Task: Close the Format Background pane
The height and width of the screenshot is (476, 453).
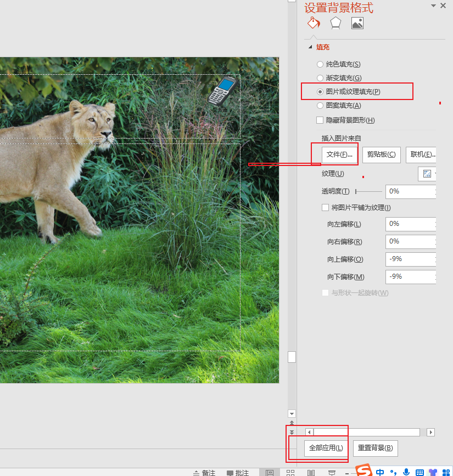Action: [443, 5]
